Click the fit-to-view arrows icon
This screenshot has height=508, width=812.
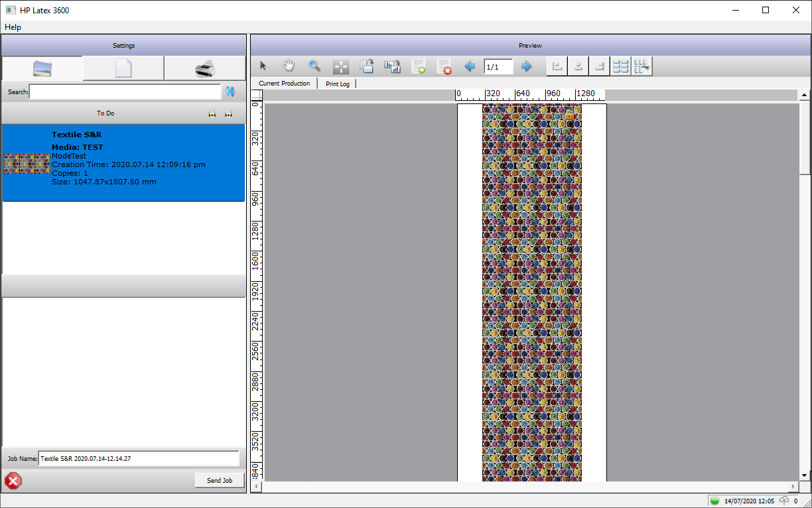click(340, 66)
